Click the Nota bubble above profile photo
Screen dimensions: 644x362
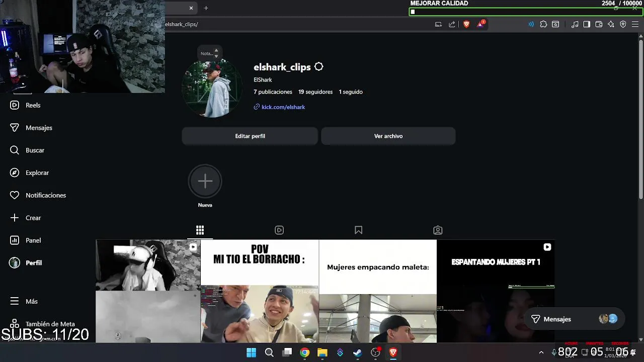(x=209, y=53)
